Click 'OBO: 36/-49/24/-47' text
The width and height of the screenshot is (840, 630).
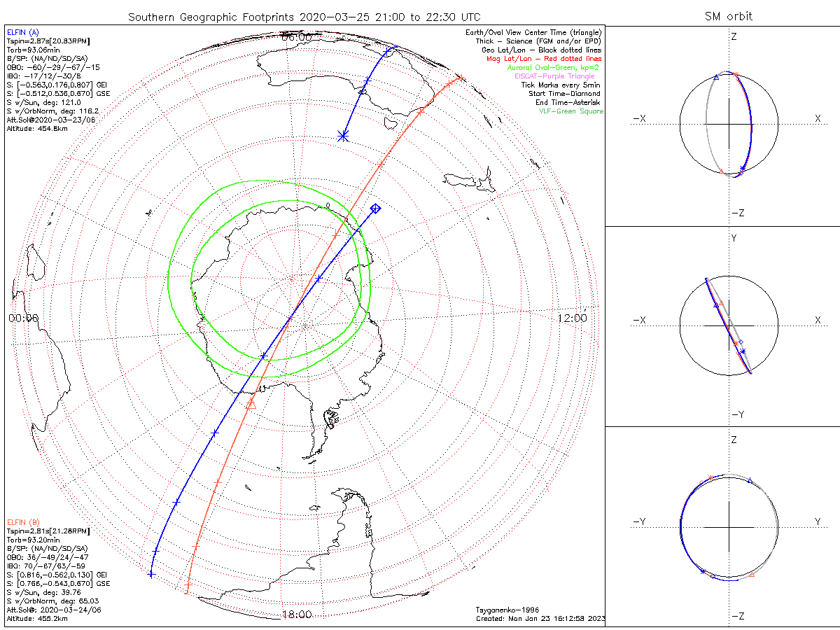click(x=47, y=557)
